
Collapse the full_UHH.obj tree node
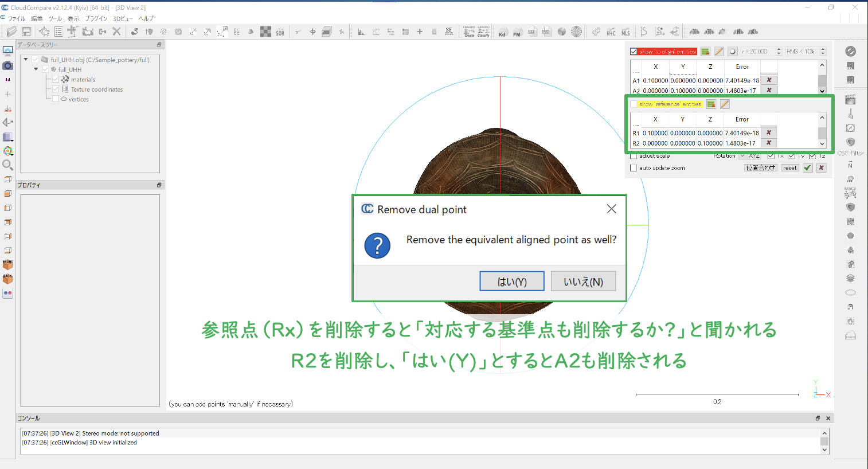[x=26, y=60]
